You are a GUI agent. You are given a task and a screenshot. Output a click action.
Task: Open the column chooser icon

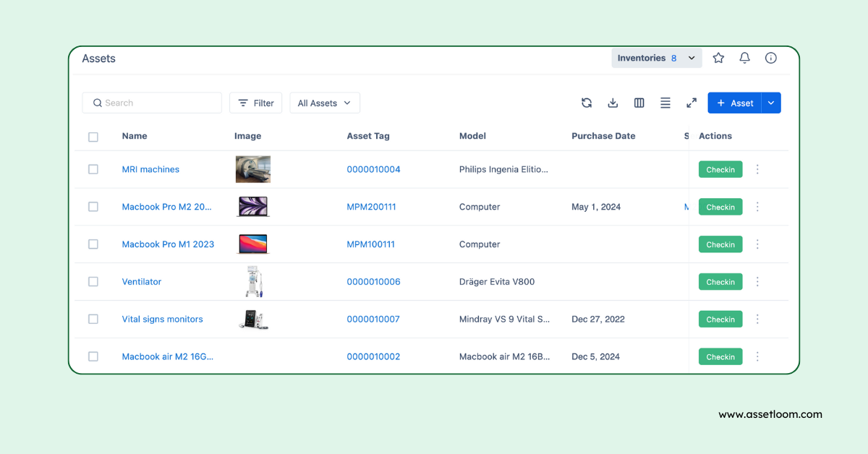639,103
